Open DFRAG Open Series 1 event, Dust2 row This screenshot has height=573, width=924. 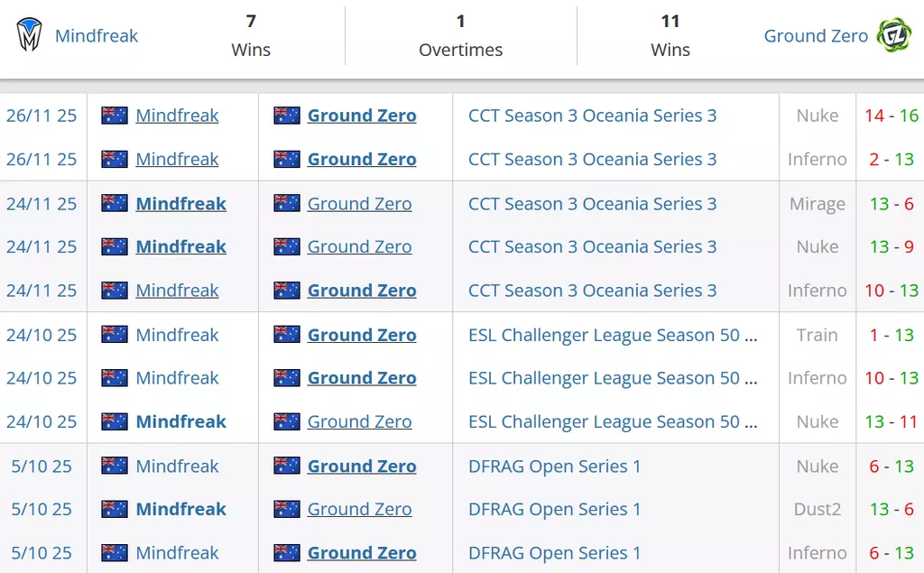(x=554, y=509)
